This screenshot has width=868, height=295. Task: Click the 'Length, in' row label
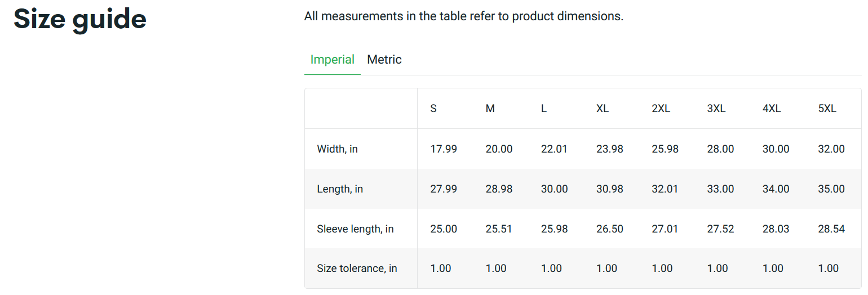(x=340, y=189)
